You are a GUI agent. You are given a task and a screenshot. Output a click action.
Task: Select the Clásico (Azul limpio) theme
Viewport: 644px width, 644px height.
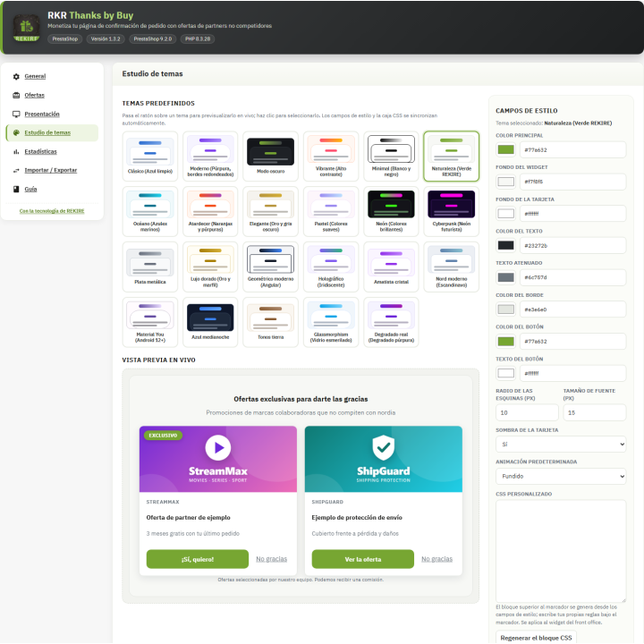150,157
